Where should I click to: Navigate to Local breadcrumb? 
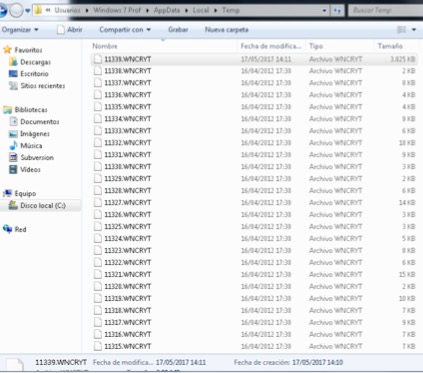tap(201, 10)
